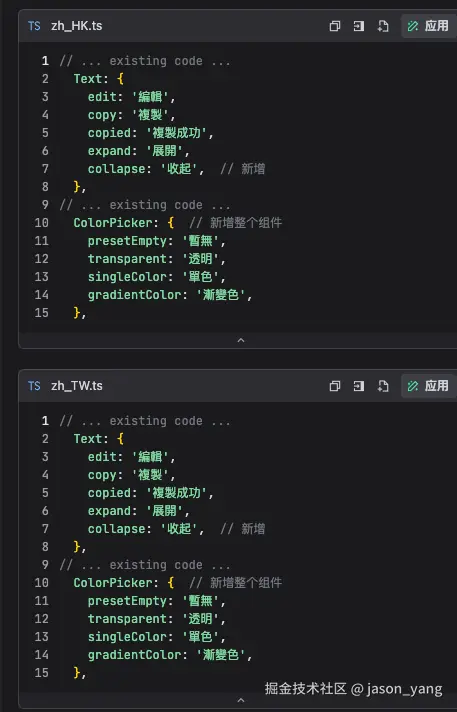This screenshot has height=712, width=457.
Task: Click 'gradientColor' line in zh_TW.ts code
Action: (x=170, y=655)
